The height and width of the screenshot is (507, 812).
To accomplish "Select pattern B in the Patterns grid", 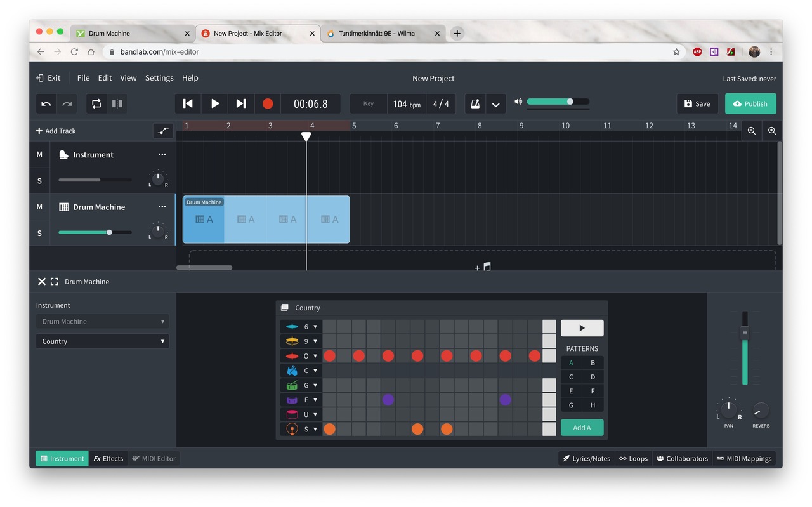I will pyautogui.click(x=593, y=363).
